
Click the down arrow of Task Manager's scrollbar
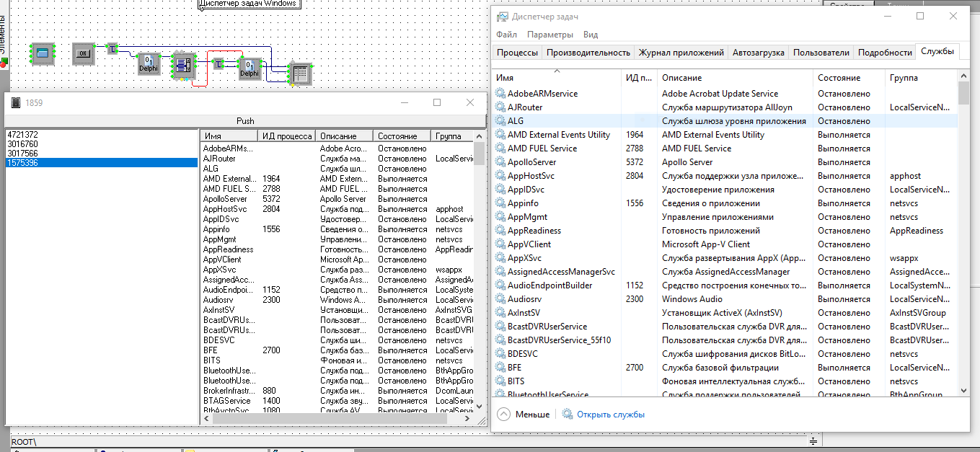tap(963, 390)
